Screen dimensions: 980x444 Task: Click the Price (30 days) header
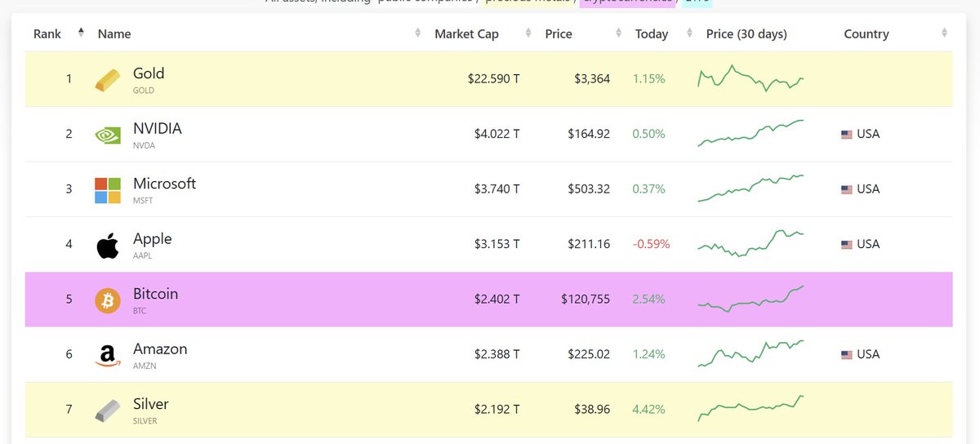[746, 33]
